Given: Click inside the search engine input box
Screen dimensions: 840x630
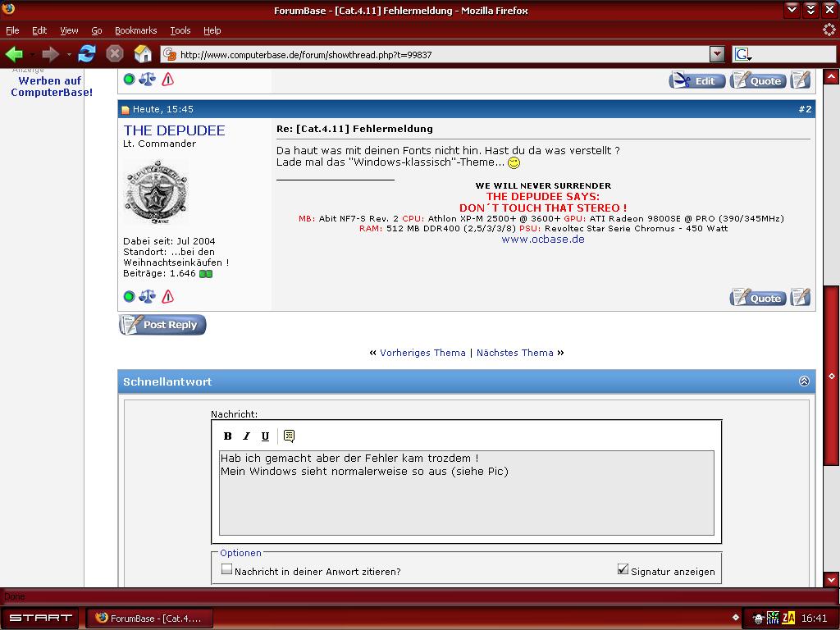Looking at the screenshot, I should [x=794, y=54].
